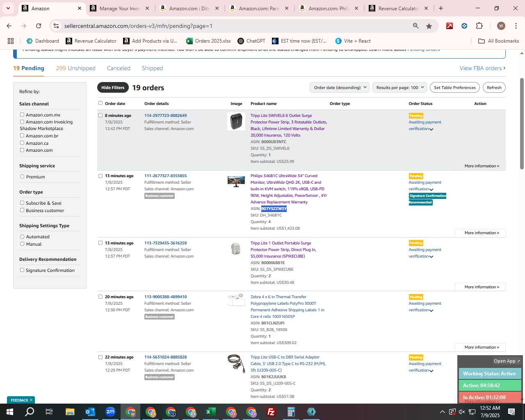Check the Amazon.com.mx sales channel box
The image size is (525, 420).
(22, 115)
